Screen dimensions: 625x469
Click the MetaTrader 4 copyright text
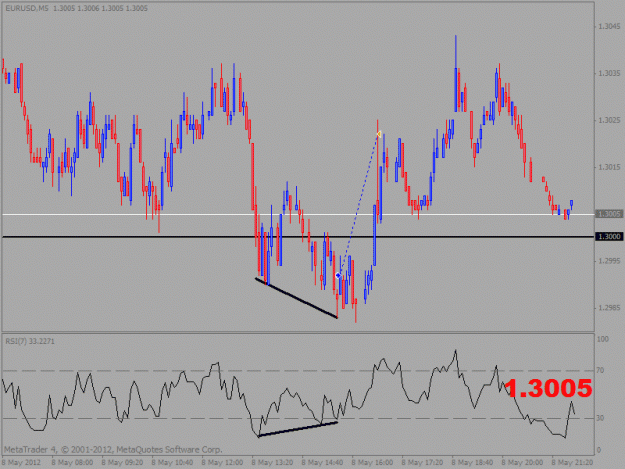click(113, 450)
